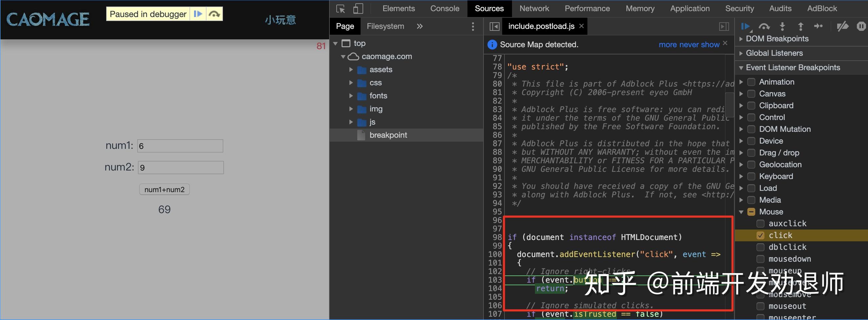The height and width of the screenshot is (320, 868).
Task: Resume script execution in the debugger
Action: pyautogui.click(x=745, y=26)
